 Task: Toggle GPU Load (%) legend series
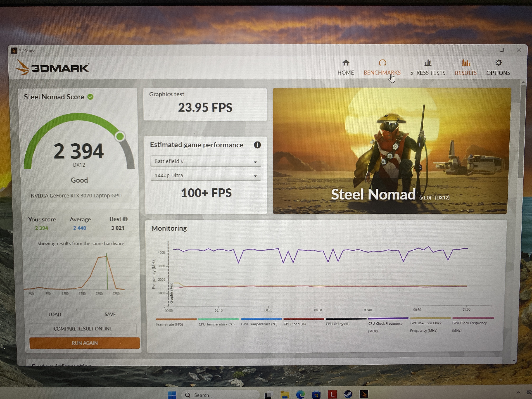click(x=303, y=322)
